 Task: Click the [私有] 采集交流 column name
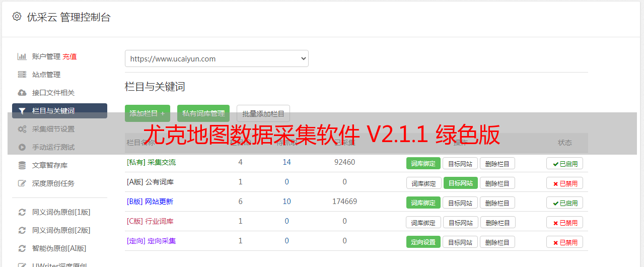[151, 162]
